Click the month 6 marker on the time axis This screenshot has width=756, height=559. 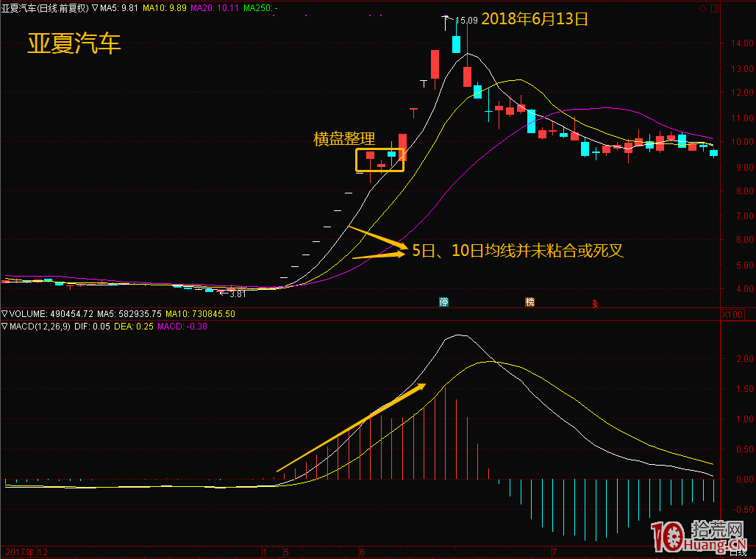(x=362, y=552)
